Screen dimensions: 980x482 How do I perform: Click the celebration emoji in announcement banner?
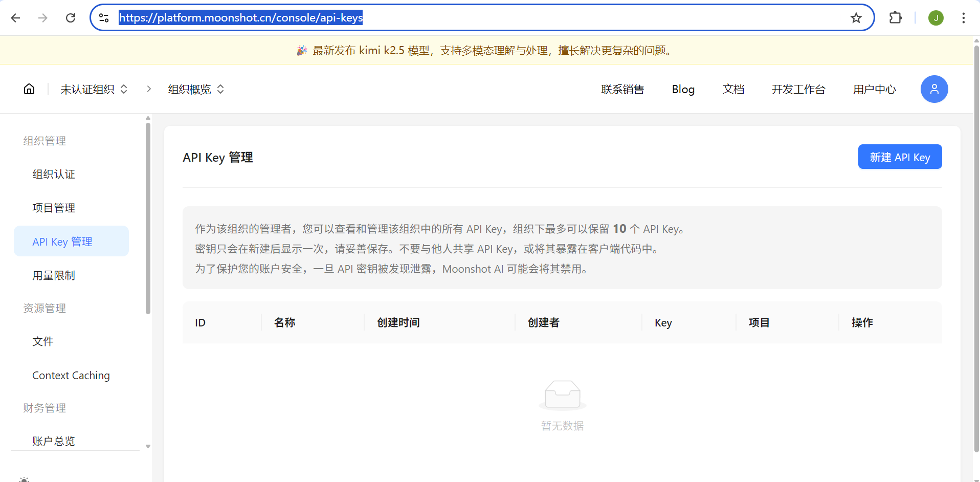coord(302,50)
